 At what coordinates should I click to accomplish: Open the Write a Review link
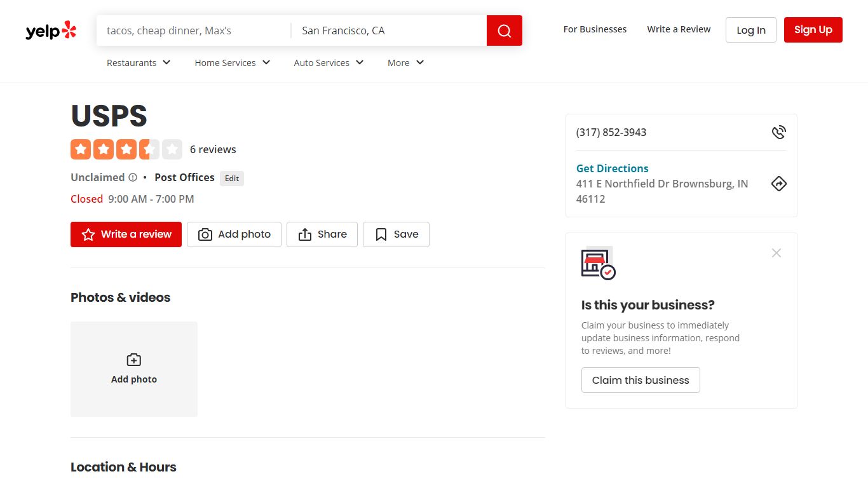click(679, 29)
